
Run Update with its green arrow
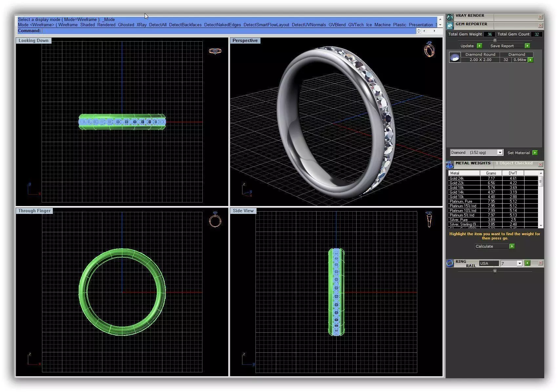[x=480, y=46]
